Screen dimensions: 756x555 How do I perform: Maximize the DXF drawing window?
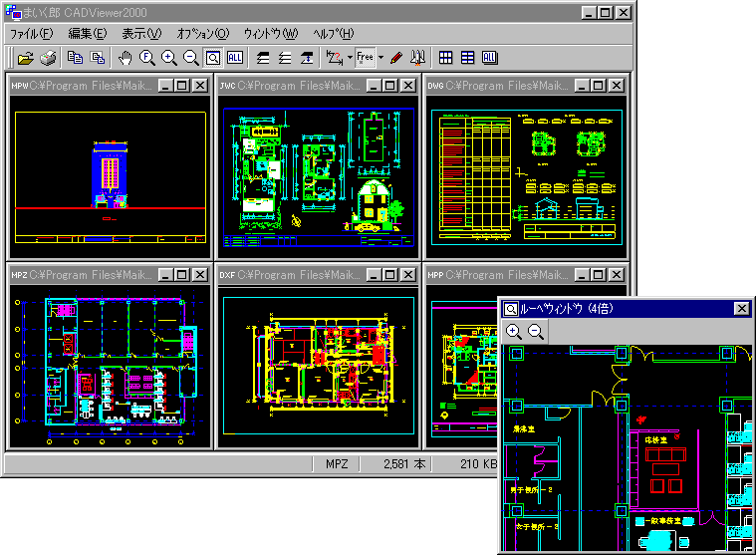pyautogui.click(x=390, y=275)
